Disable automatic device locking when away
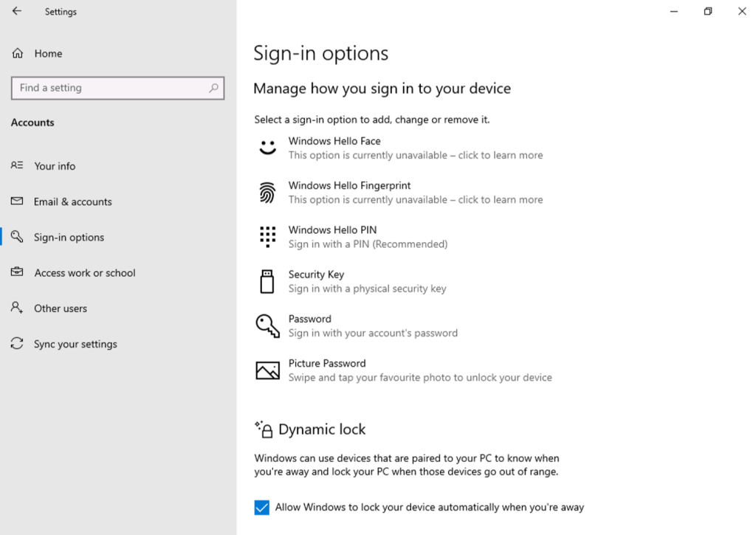Screen dimensions: 756x535 point(262,507)
